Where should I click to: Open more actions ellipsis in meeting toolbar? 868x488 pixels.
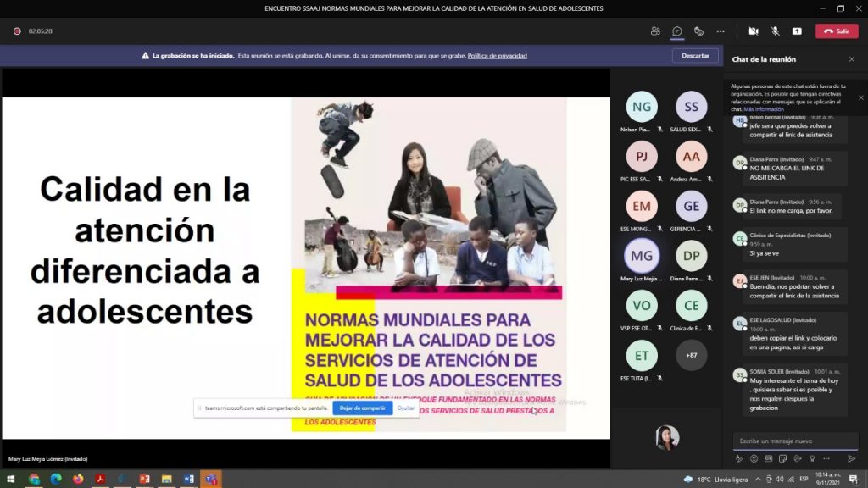tap(721, 31)
